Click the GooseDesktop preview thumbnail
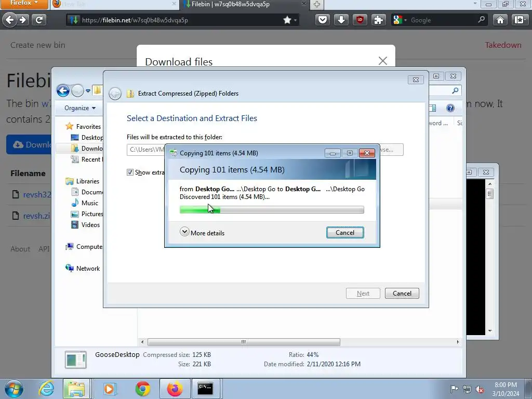This screenshot has width=532, height=399. (x=76, y=360)
